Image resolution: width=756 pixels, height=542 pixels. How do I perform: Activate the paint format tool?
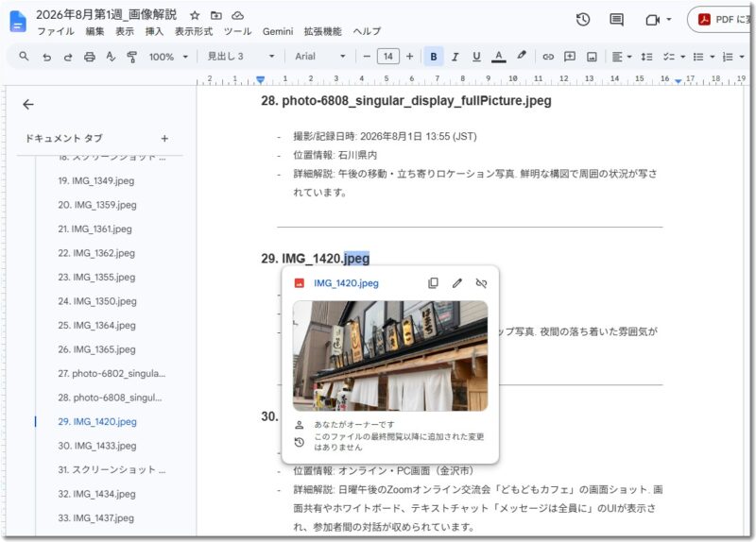(131, 57)
